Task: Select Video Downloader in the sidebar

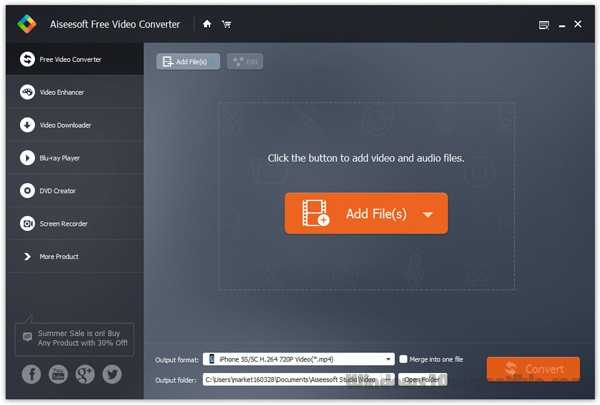Action: click(65, 125)
